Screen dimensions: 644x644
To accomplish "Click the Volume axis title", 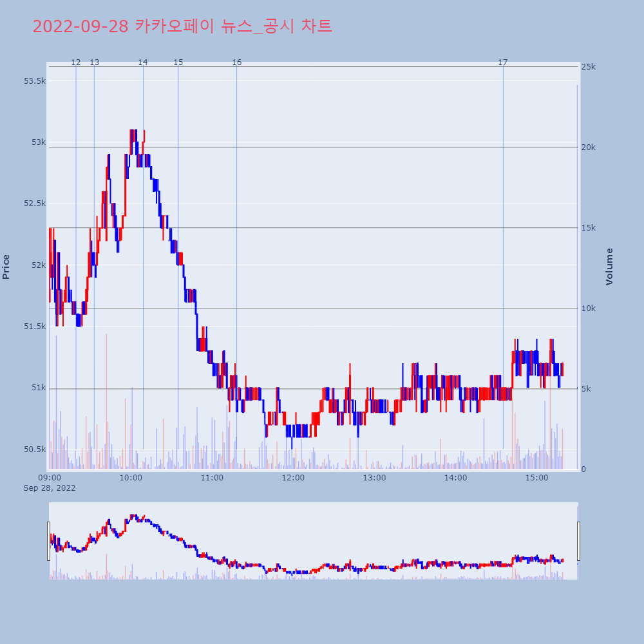I will click(x=609, y=267).
